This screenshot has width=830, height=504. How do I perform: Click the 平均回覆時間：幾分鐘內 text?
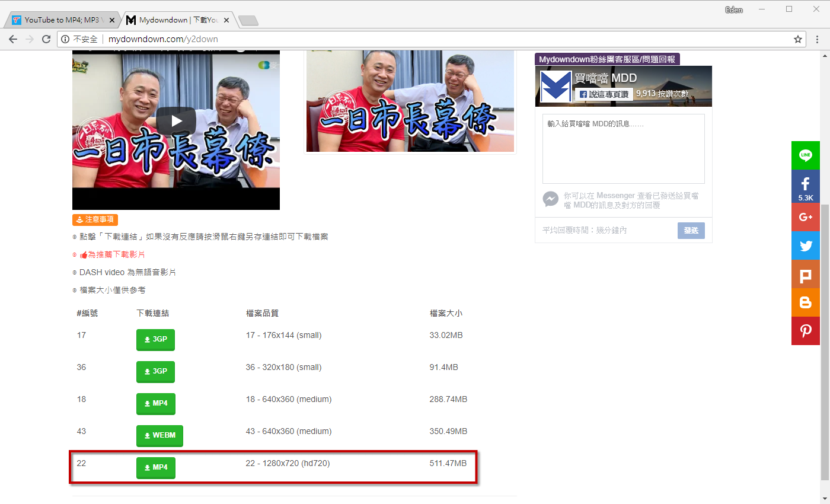click(x=585, y=230)
